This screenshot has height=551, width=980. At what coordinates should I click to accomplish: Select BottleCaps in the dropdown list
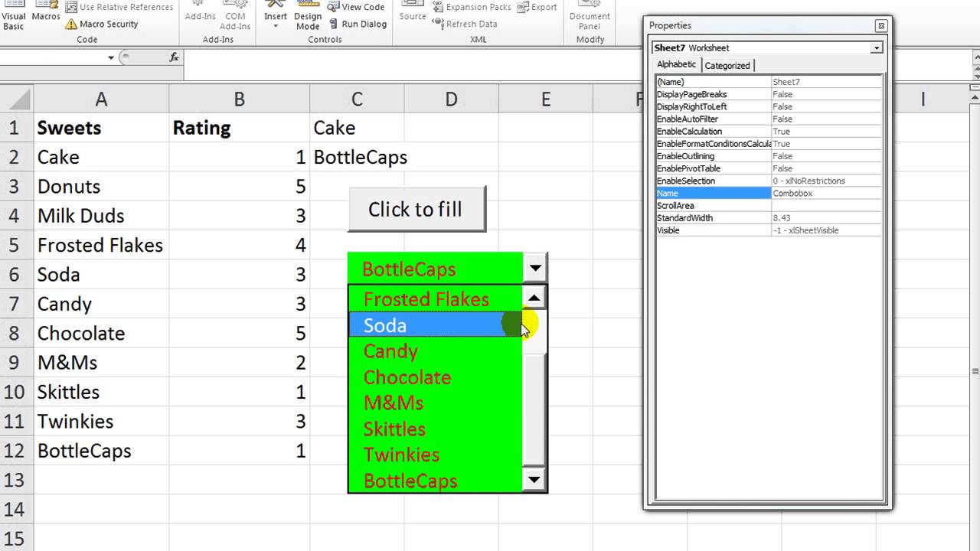coord(435,481)
